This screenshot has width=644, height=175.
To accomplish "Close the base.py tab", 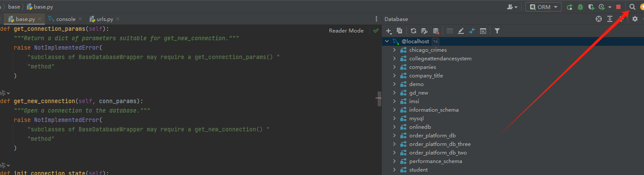I will [x=40, y=19].
